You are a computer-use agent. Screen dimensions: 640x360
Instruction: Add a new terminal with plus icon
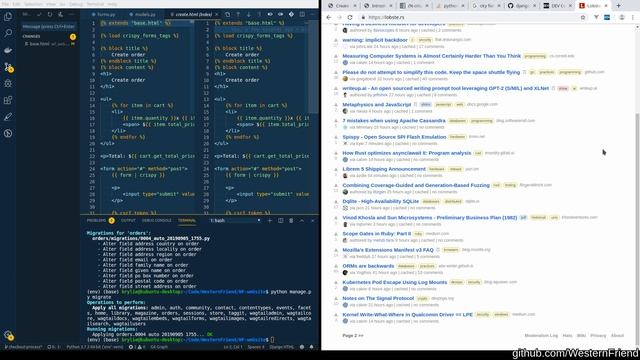click(x=270, y=220)
